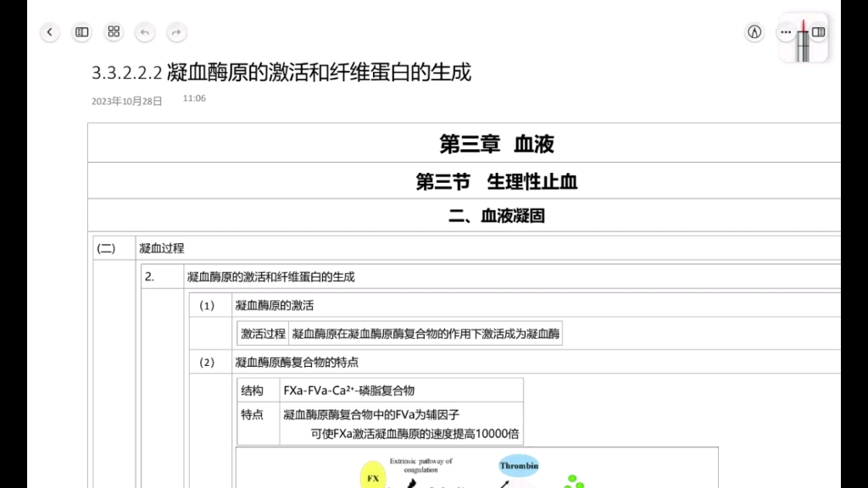
Task: Click the cell containing 凝血酶原的激活
Action: tap(275, 304)
